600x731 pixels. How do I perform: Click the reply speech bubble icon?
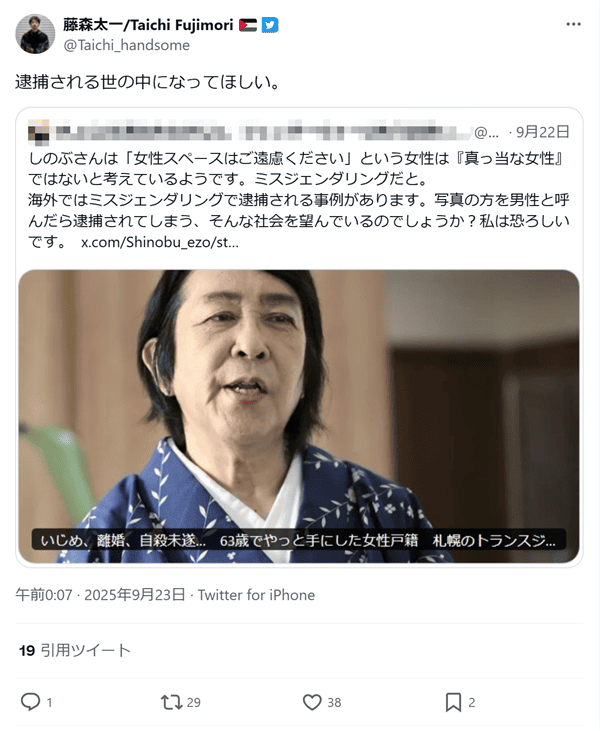[x=31, y=702]
